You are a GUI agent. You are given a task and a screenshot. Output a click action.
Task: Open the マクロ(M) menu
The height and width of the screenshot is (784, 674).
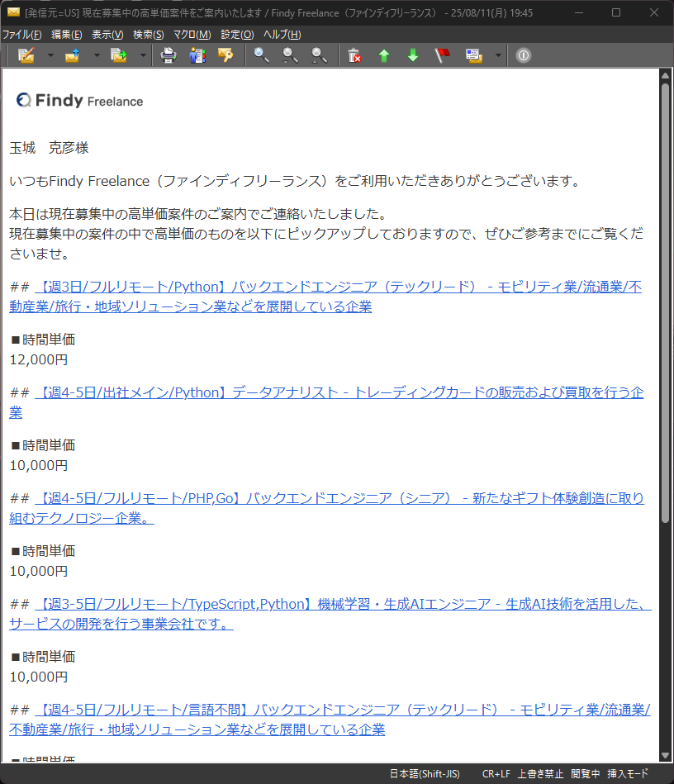coord(192,35)
